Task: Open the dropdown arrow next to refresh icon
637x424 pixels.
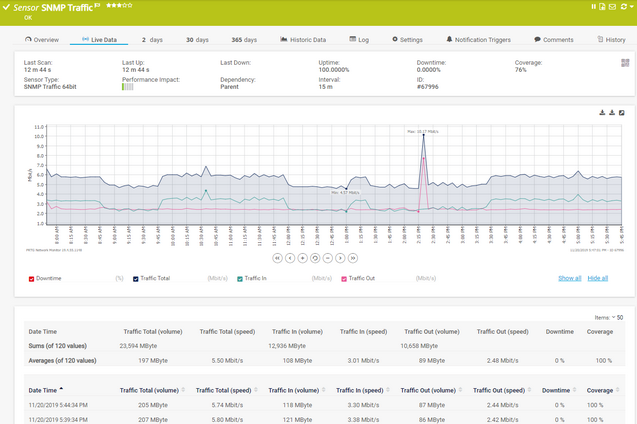Action: [x=631, y=7]
